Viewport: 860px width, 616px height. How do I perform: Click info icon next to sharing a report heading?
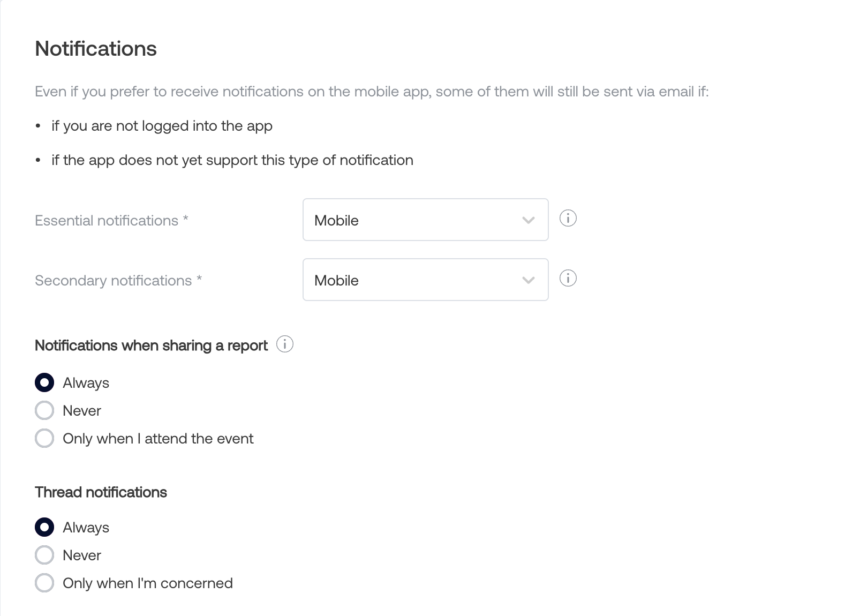click(x=285, y=344)
